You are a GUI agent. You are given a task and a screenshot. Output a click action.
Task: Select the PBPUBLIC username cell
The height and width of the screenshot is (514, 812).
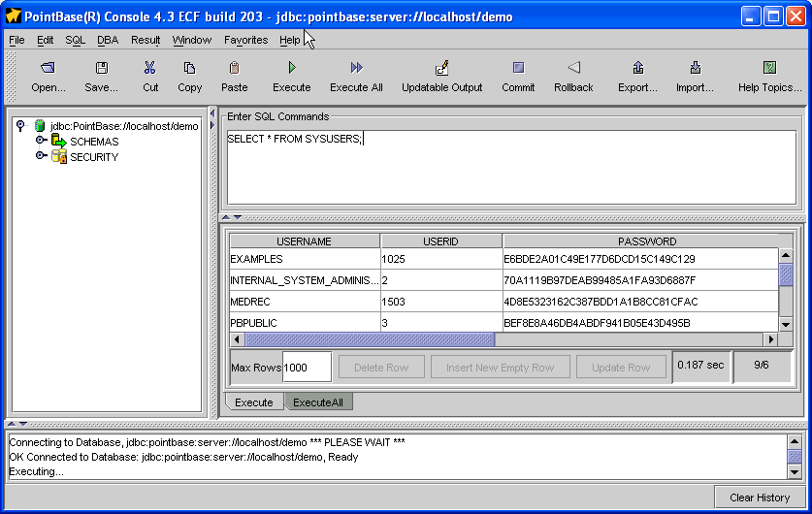coord(305,323)
